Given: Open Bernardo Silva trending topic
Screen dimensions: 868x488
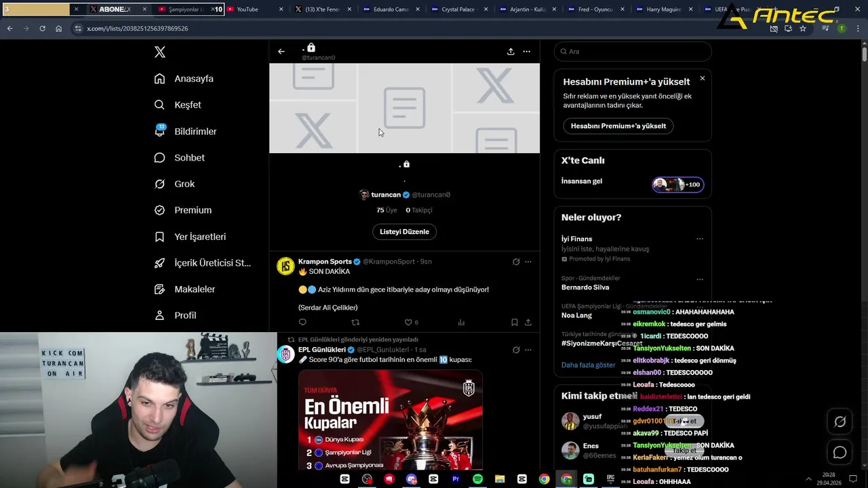Looking at the screenshot, I should point(585,287).
